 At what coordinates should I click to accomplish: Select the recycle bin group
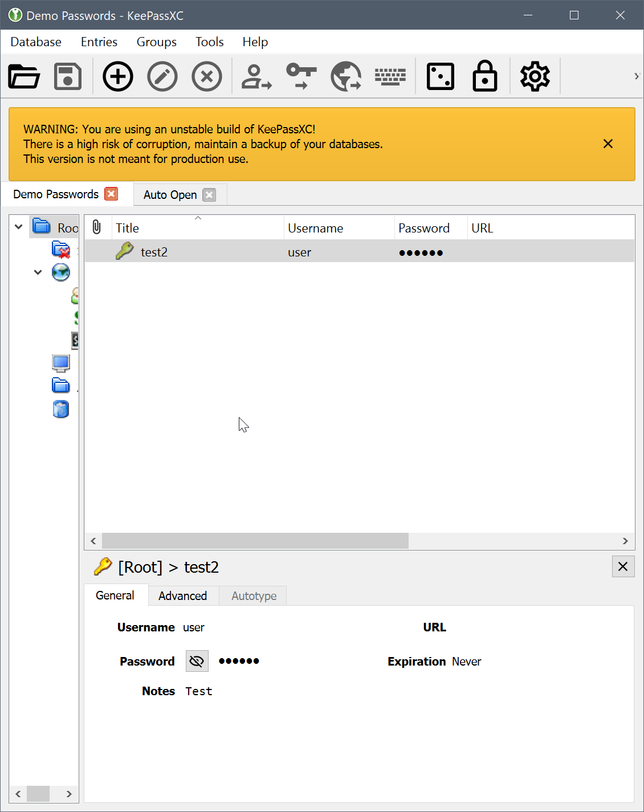61,409
